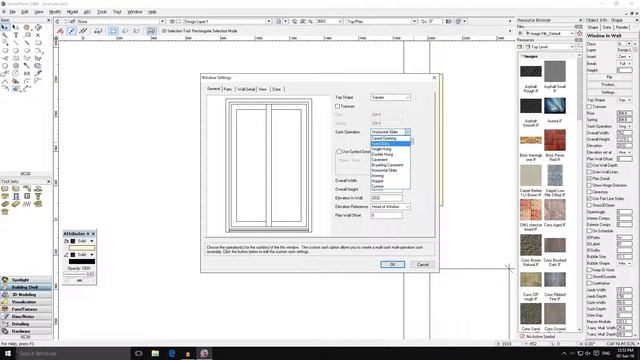Open the Building Shell tool set

pyautogui.click(x=26, y=287)
